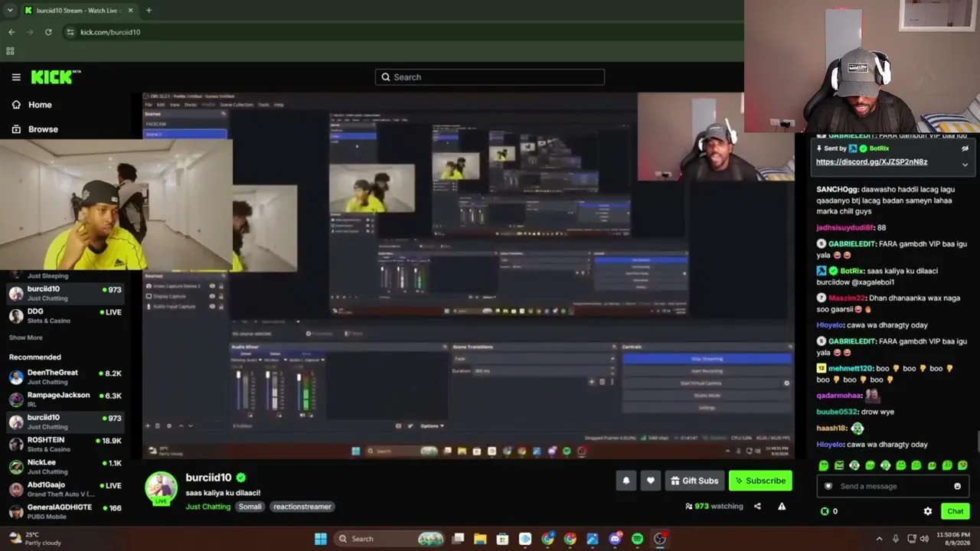
Task: Close the burciid10 Stream browser tab
Action: (130, 11)
